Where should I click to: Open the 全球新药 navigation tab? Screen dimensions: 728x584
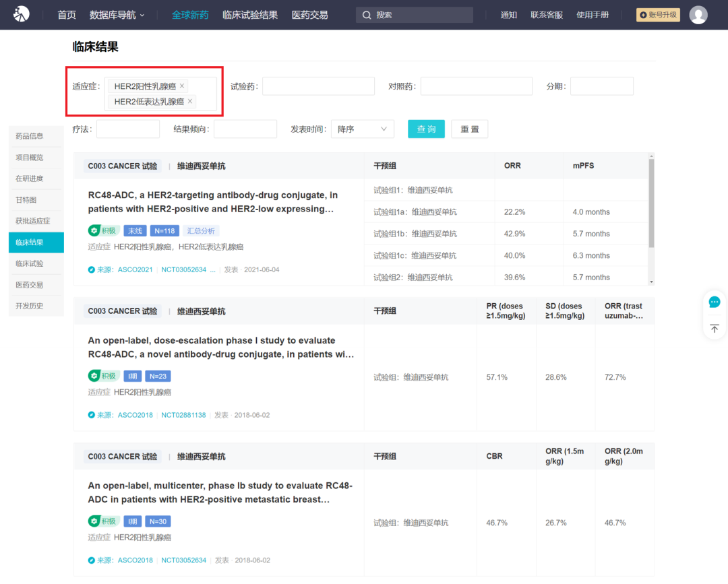tap(190, 15)
